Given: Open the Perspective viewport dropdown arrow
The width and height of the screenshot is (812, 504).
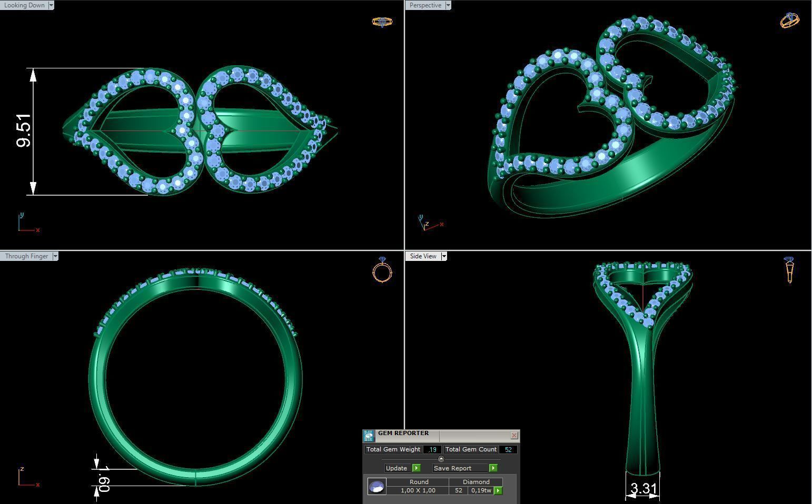Looking at the screenshot, I should (x=448, y=5).
